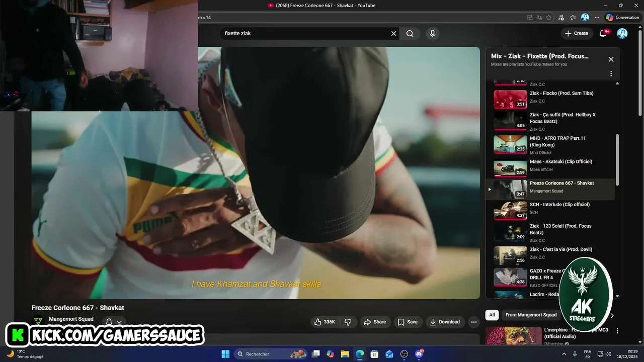Click the search magnifier button
This screenshot has width=644, height=362.
coord(410,34)
